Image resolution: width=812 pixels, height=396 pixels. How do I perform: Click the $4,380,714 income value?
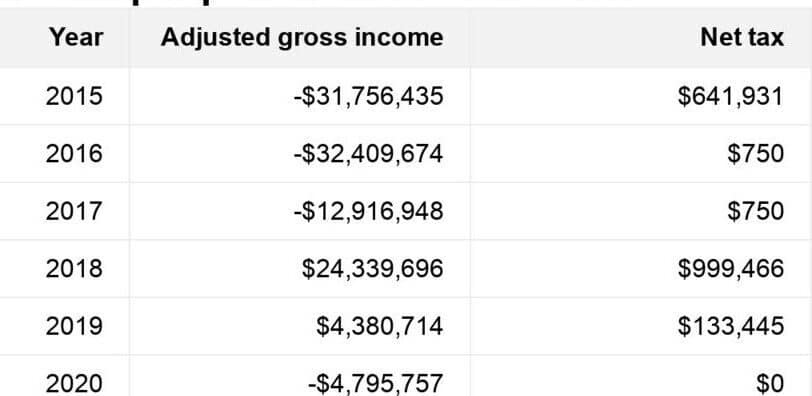[380, 327]
